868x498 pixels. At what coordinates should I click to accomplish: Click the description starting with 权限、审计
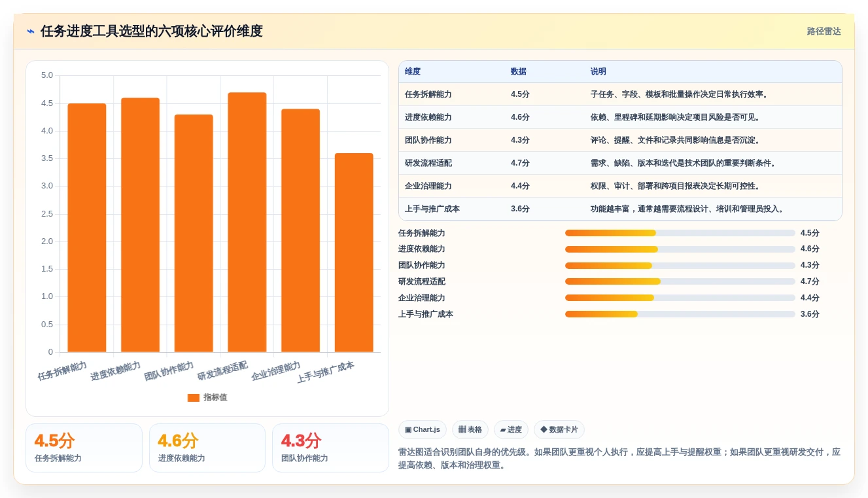pyautogui.click(x=675, y=186)
